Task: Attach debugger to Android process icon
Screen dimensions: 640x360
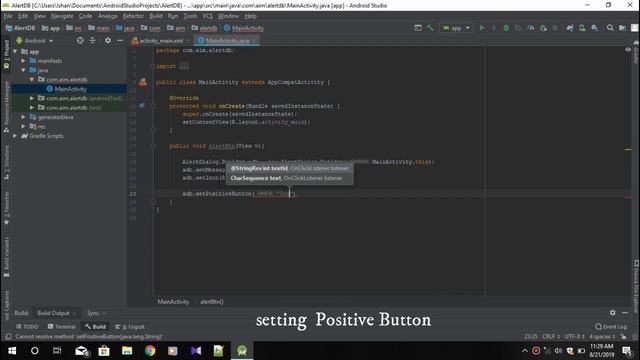Action: [543, 28]
